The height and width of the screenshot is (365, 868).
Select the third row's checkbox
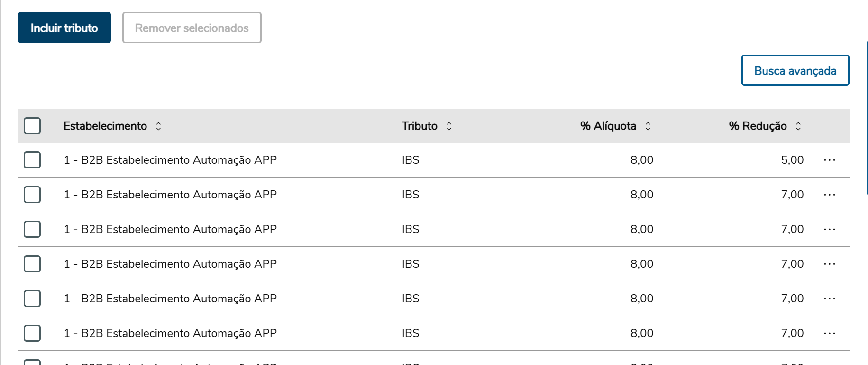pos(32,229)
